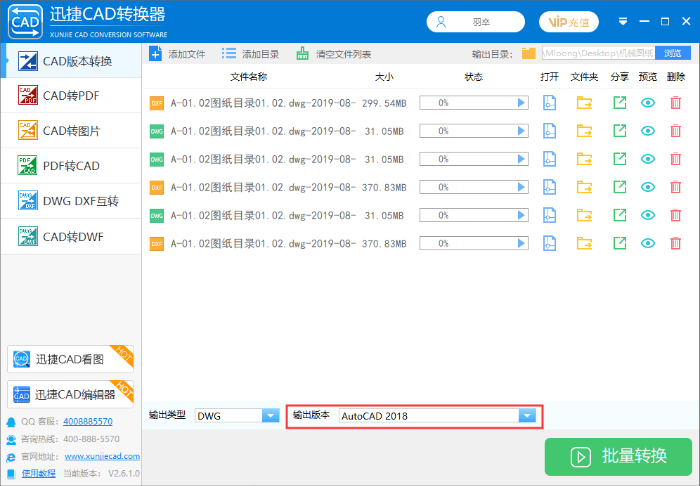Click the 添加文件 add file icon

[x=155, y=54]
